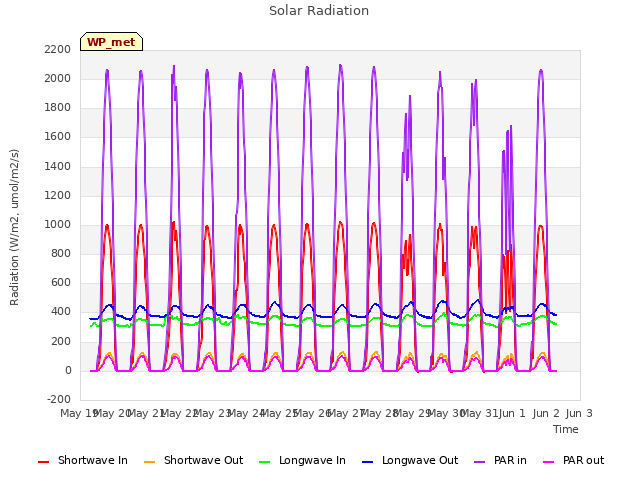Click the Radiation y-axis title
The height and width of the screenshot is (480, 640).
tap(14, 227)
